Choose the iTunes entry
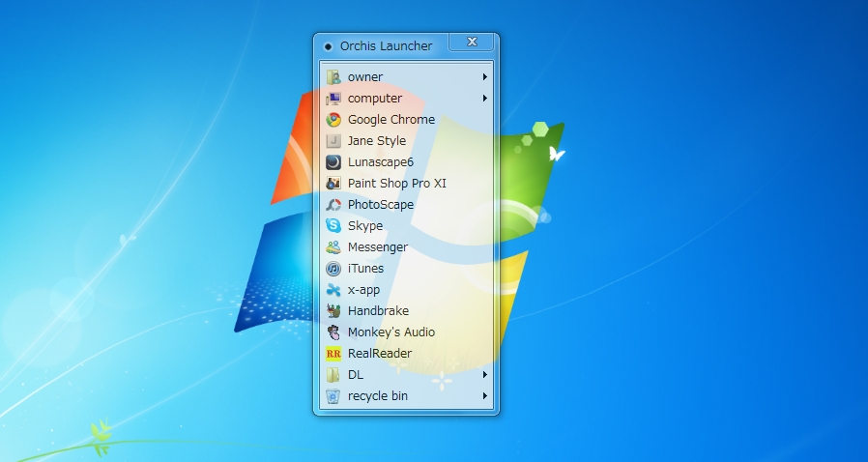 point(406,269)
